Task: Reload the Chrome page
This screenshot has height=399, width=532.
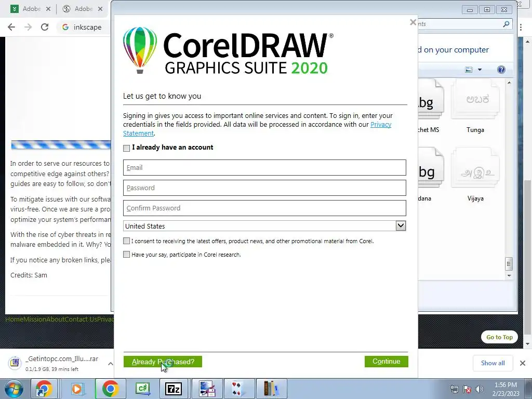Action: point(45,27)
